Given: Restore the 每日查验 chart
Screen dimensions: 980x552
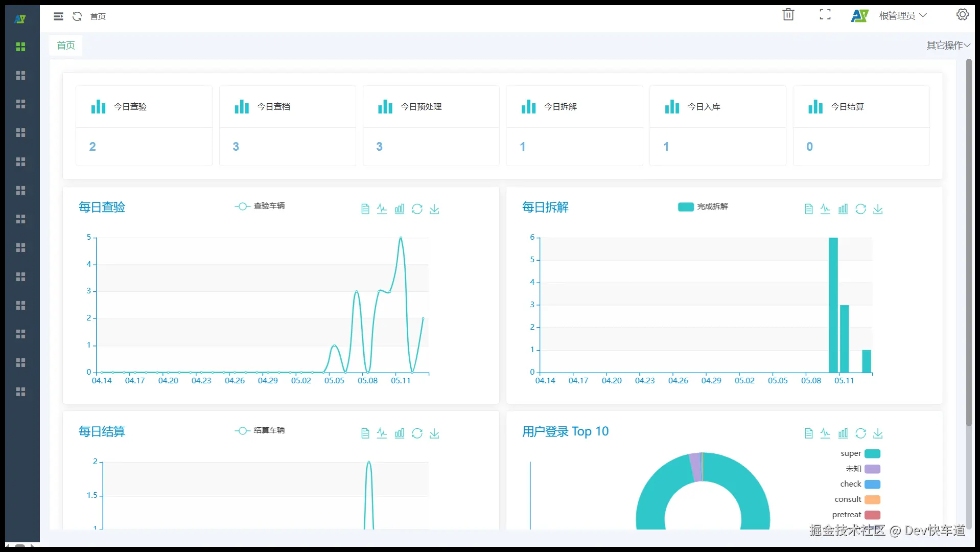Looking at the screenshot, I should tap(417, 209).
